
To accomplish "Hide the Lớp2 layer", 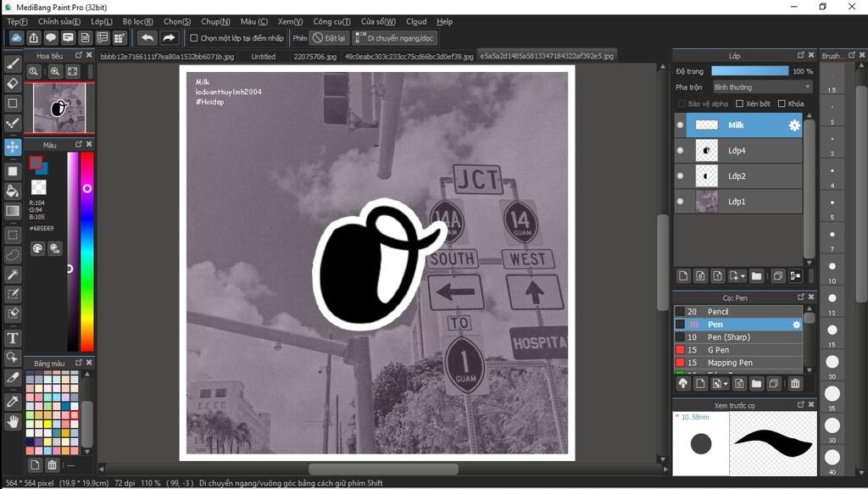I will click(680, 176).
